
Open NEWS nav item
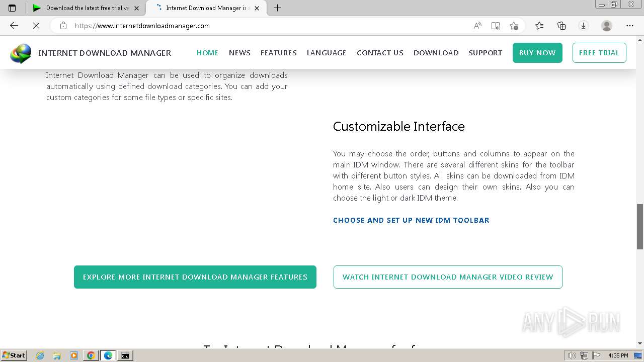point(239,53)
